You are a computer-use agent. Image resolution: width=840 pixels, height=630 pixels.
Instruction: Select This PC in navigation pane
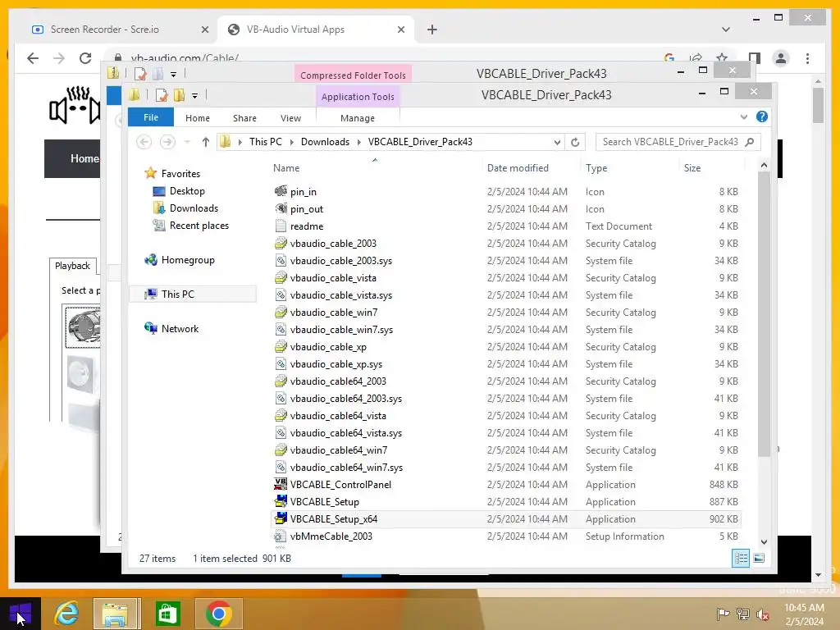pyautogui.click(x=177, y=294)
